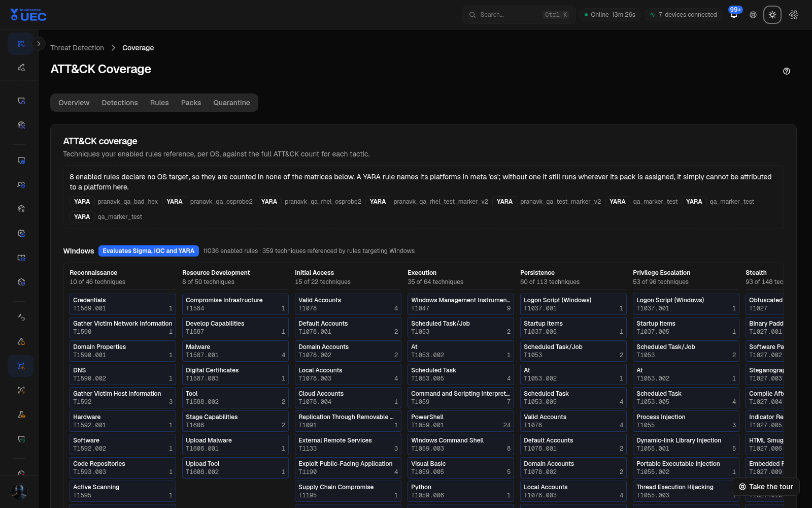Open the Rules tab
This screenshot has height=508, width=812.
159,103
